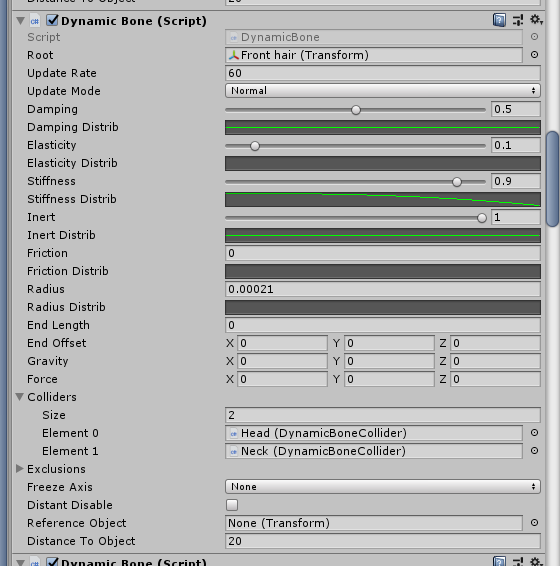This screenshot has height=566, width=560.
Task: Click the End Length input field
Action: pos(383,325)
